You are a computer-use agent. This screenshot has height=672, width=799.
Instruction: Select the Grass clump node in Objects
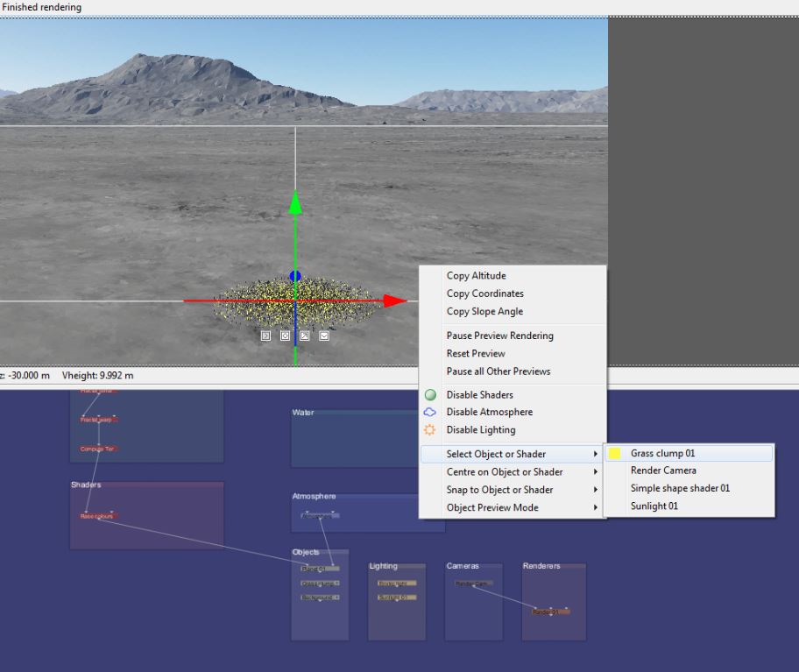pyautogui.click(x=320, y=584)
